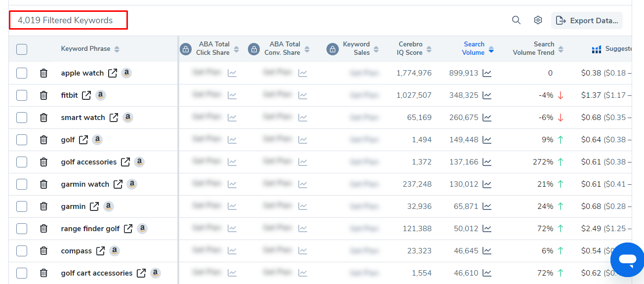Open ABA click share chart for apple watch
This screenshot has height=284, width=644.
pyautogui.click(x=232, y=73)
